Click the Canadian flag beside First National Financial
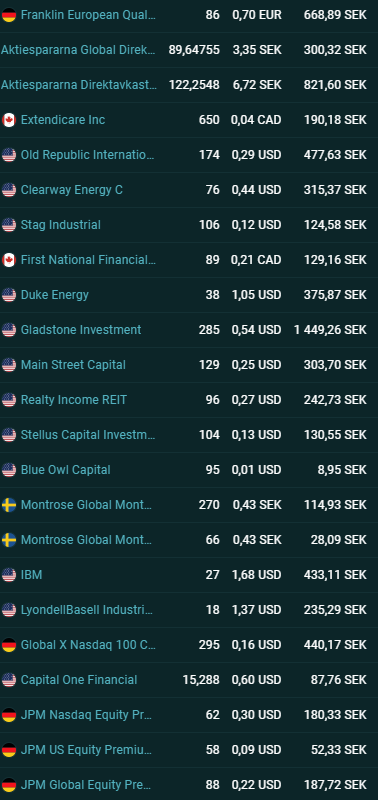Screen dimensions: 378x800 [9, 260]
